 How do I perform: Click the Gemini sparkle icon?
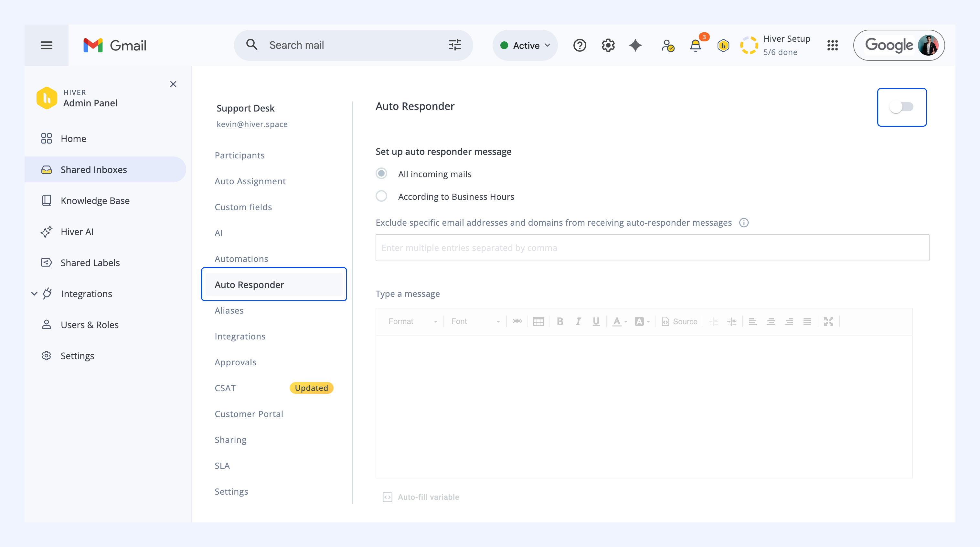pyautogui.click(x=635, y=45)
